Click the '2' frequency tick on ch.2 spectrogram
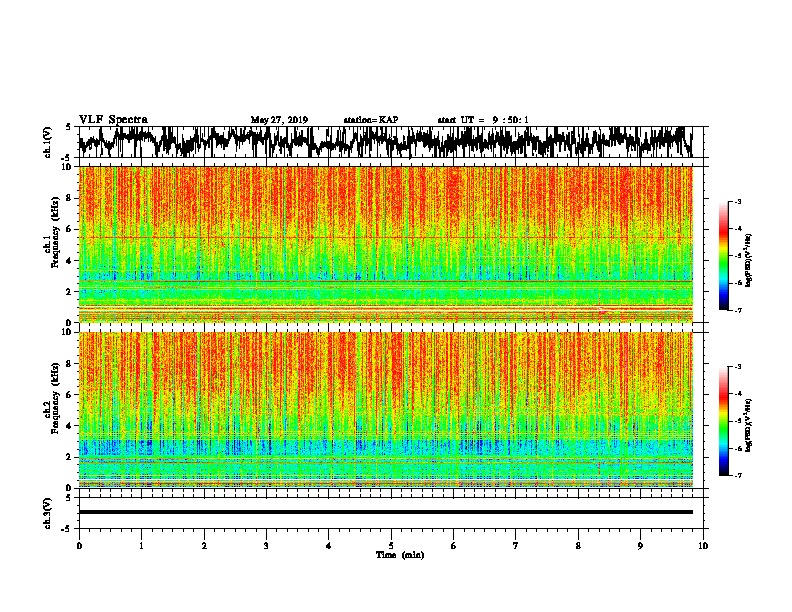The image size is (792, 612). click(x=70, y=457)
